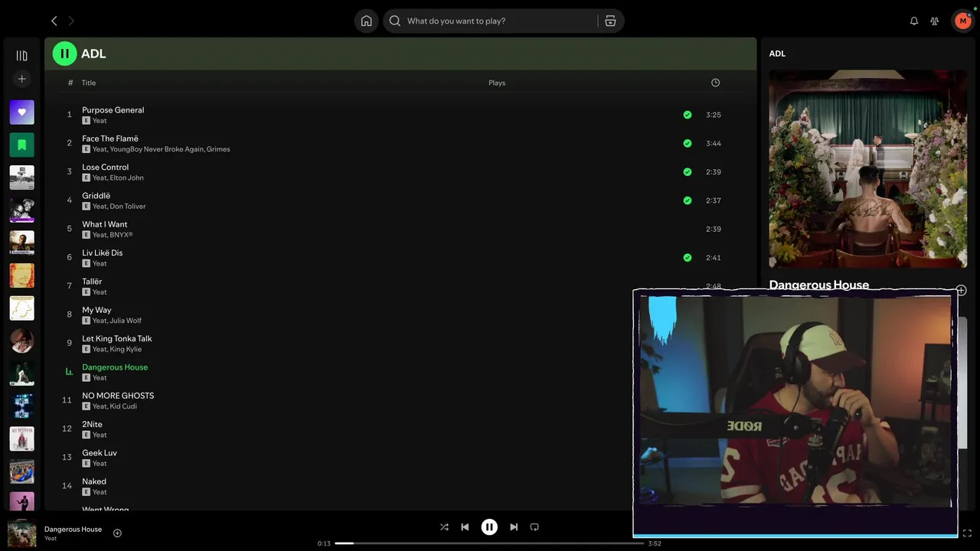Open artist link King Kylie
This screenshot has width=980, height=551.
tap(126, 349)
